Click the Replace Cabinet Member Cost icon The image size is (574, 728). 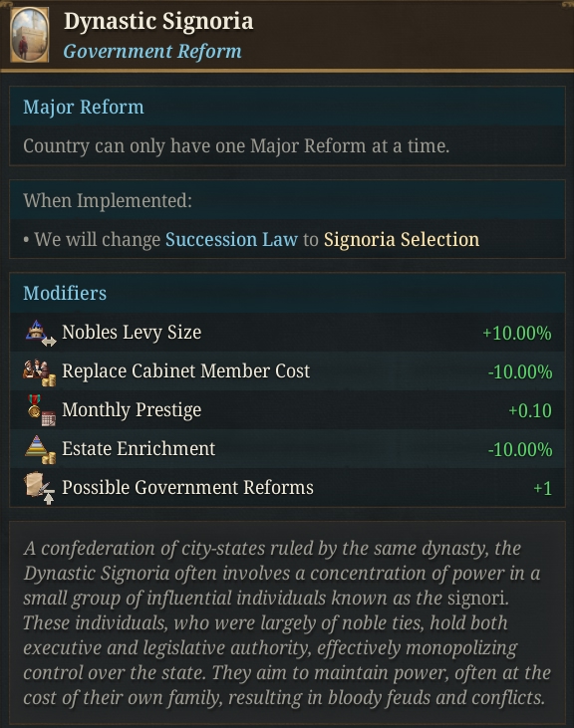[40, 371]
